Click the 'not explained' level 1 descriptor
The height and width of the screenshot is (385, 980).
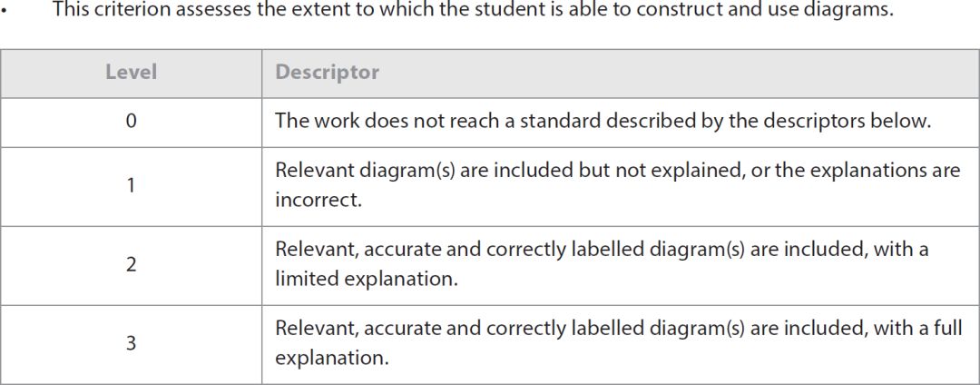click(x=618, y=186)
